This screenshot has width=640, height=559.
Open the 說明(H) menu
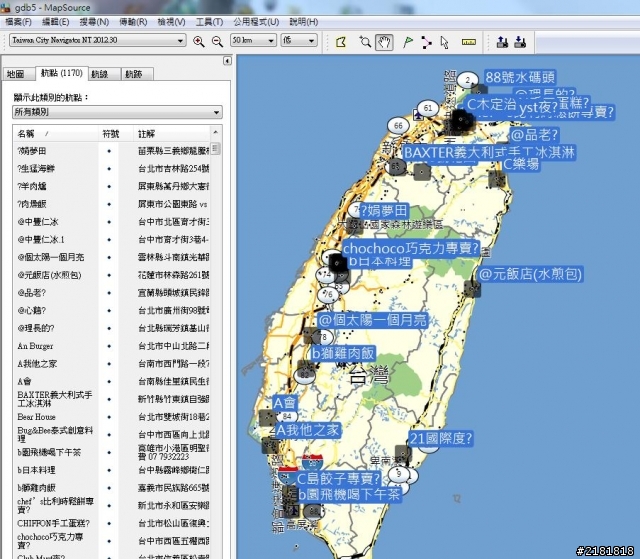click(304, 22)
